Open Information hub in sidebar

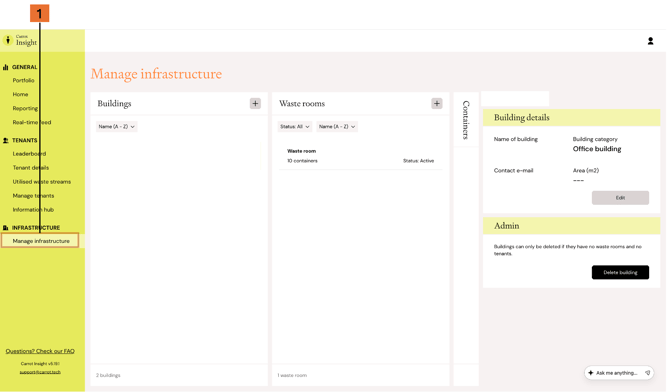pos(33,210)
